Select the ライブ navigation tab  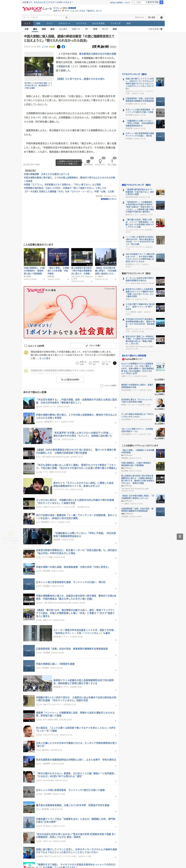click(x=49, y=24)
